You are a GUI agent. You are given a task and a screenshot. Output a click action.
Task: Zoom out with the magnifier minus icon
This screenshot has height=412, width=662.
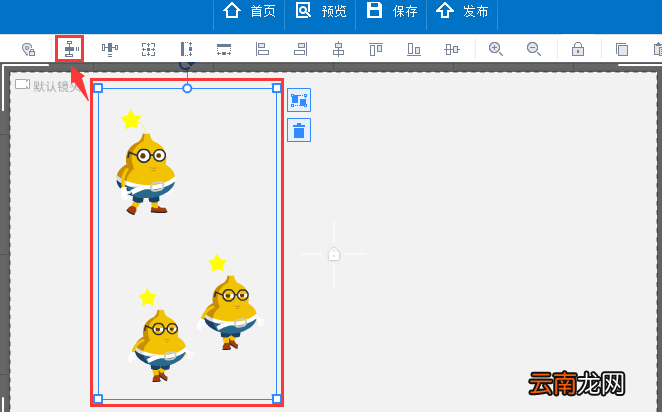click(534, 49)
